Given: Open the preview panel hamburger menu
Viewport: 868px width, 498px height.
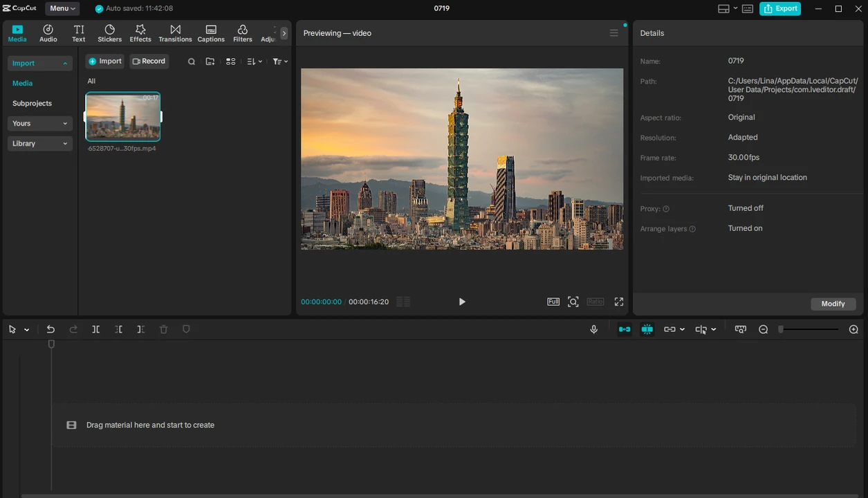Looking at the screenshot, I should click(613, 33).
